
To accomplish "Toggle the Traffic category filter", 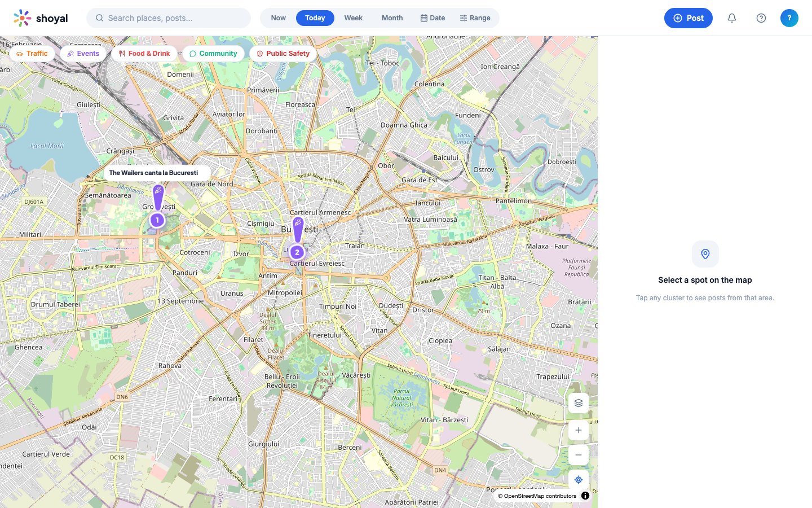I will click(x=32, y=54).
